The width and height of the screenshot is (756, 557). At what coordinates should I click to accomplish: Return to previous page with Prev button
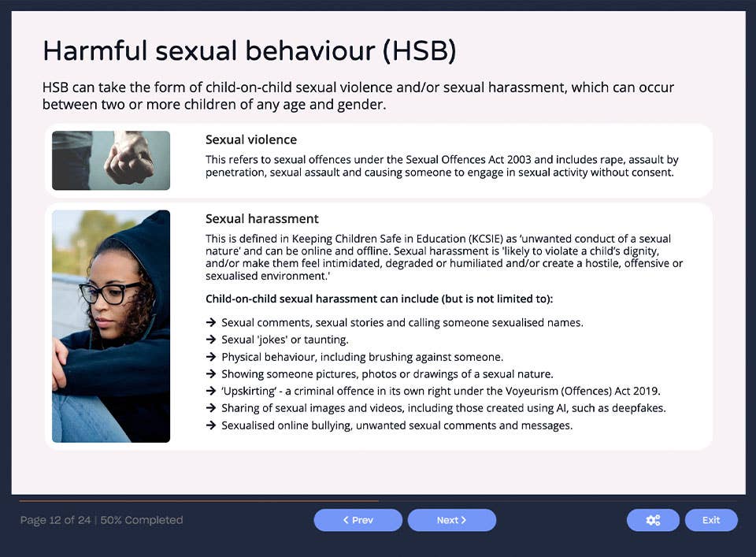pos(358,520)
